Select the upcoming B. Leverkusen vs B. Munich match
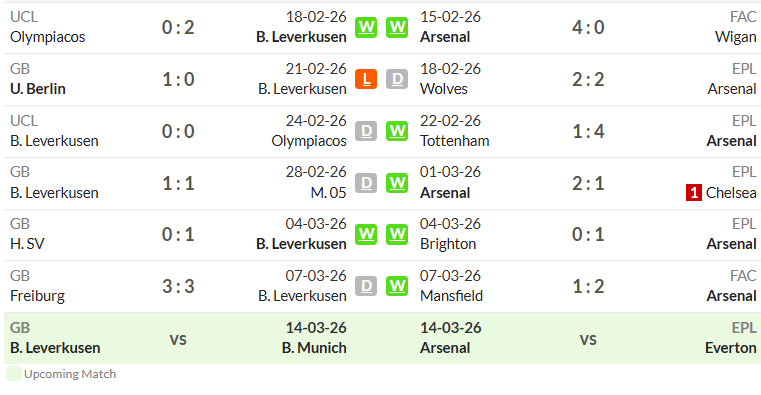The height and width of the screenshot is (395, 761). pyautogui.click(x=178, y=338)
